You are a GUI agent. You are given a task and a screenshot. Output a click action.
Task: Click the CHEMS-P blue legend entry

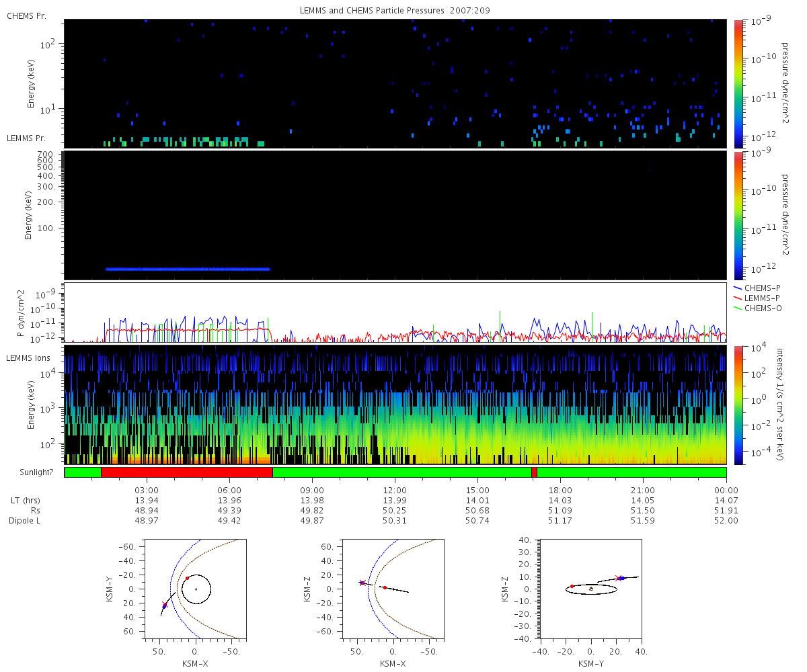coord(757,288)
